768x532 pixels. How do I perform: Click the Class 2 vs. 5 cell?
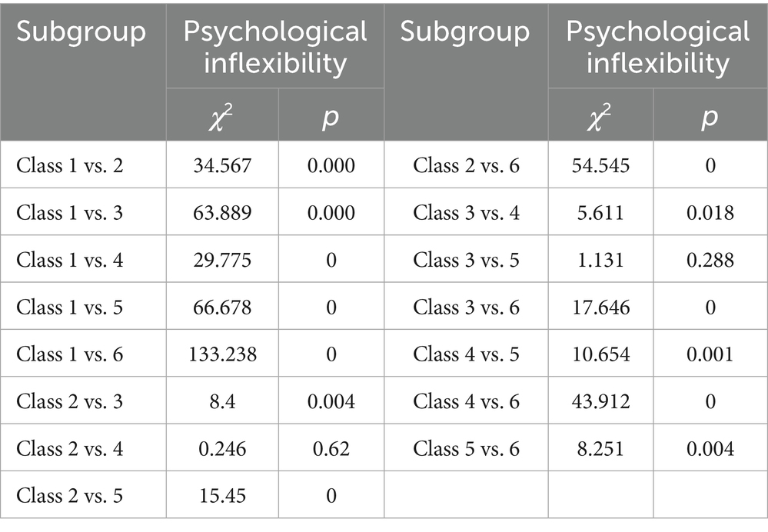pyautogui.click(x=70, y=495)
